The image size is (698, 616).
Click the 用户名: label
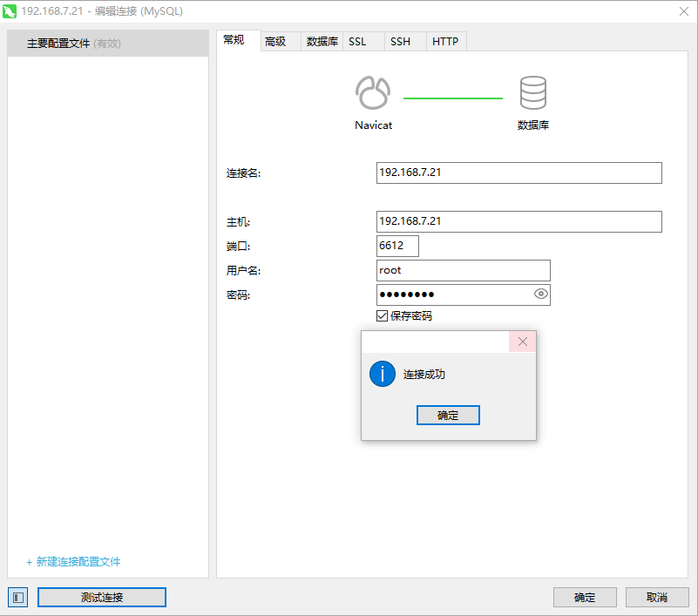coord(243,271)
